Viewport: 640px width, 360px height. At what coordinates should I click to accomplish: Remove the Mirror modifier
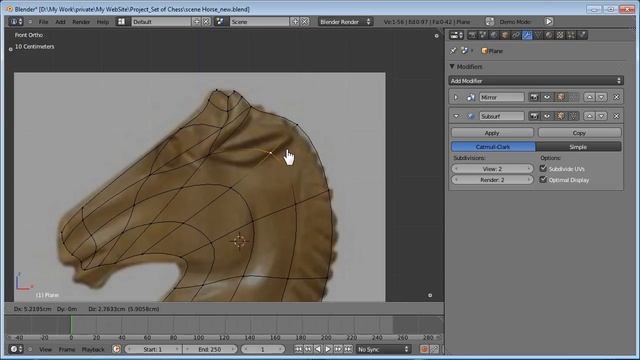coord(616,97)
